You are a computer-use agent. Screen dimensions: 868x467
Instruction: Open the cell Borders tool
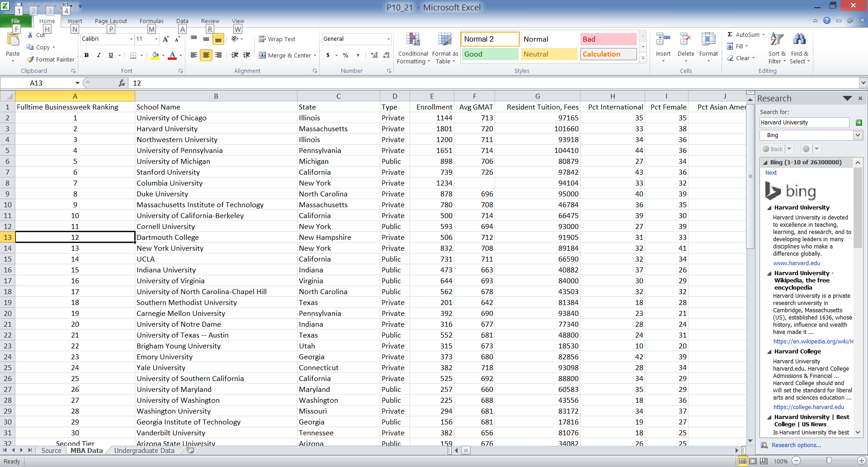pos(133,55)
